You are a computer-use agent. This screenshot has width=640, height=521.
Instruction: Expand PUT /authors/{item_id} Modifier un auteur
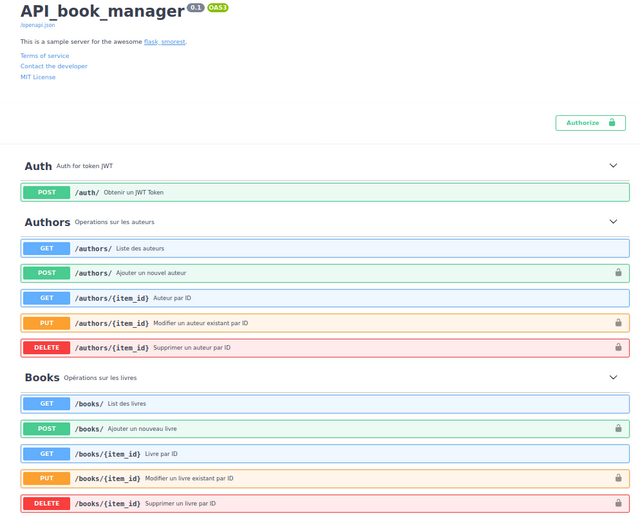pos(325,323)
